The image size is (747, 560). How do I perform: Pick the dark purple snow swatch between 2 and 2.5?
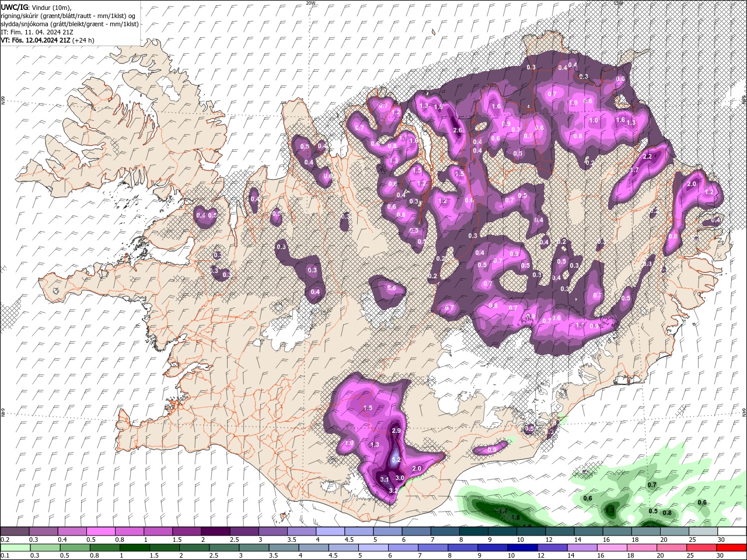click(215, 531)
